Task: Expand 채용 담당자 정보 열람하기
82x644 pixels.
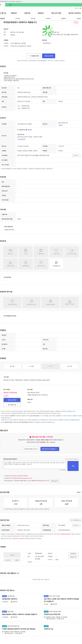Action: pos(50,449)
